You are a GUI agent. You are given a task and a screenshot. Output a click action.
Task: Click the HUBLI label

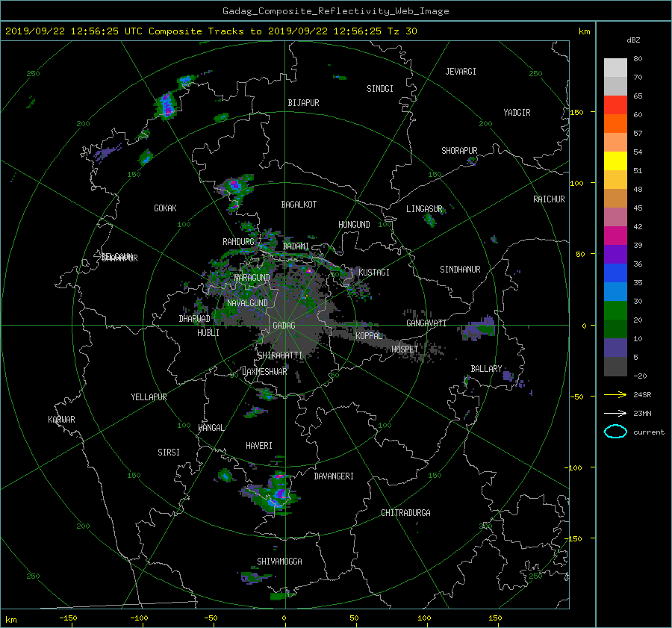coord(208,333)
